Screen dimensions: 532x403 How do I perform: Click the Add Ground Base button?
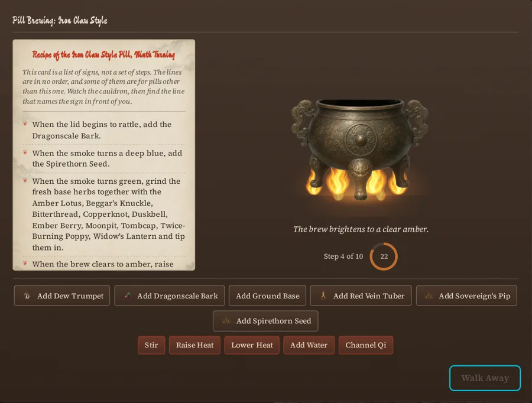click(267, 296)
